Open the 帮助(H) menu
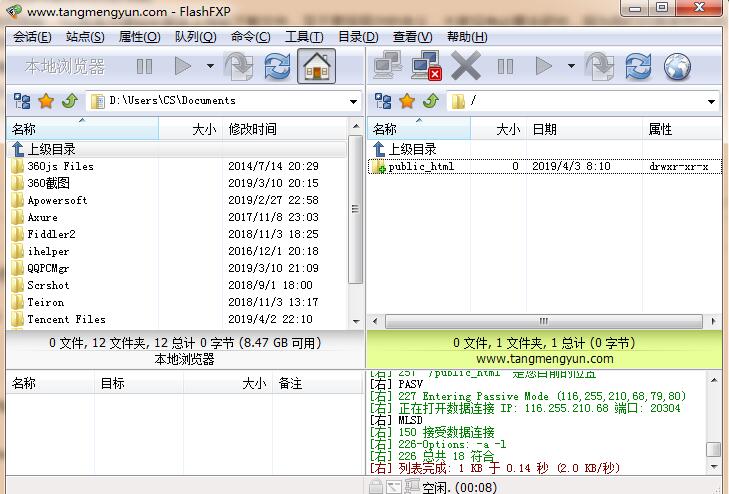Image resolution: width=729 pixels, height=494 pixels. point(467,37)
